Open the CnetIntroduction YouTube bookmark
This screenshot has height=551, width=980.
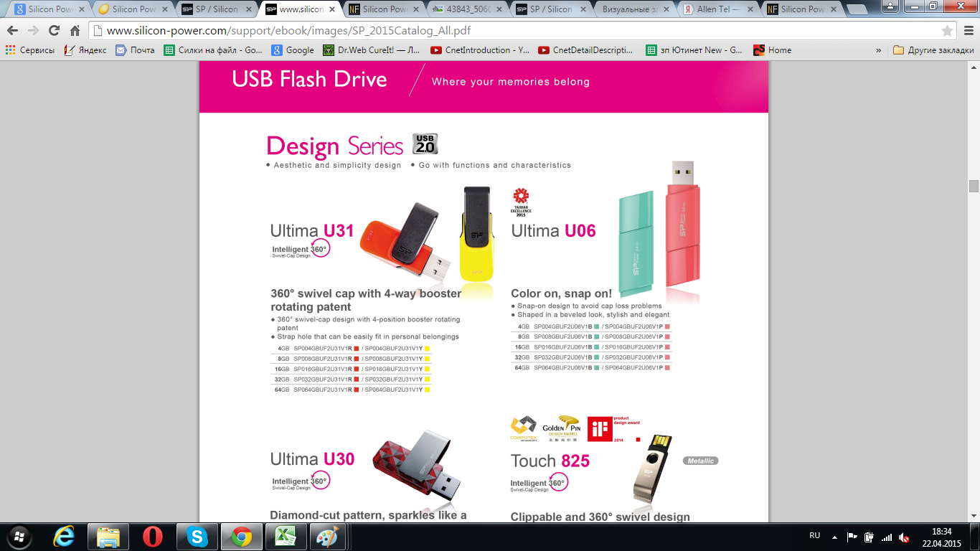click(480, 50)
